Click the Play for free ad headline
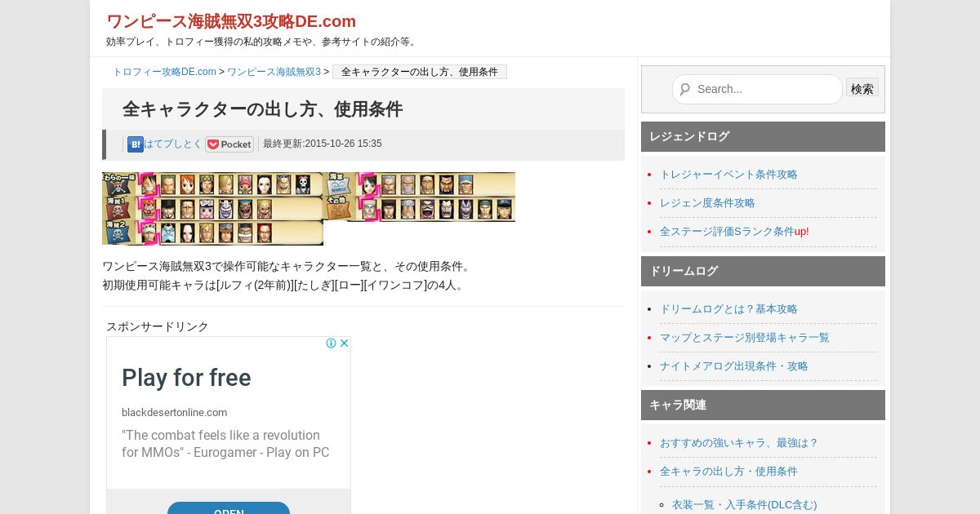Image resolution: width=980 pixels, height=514 pixels. tap(186, 378)
